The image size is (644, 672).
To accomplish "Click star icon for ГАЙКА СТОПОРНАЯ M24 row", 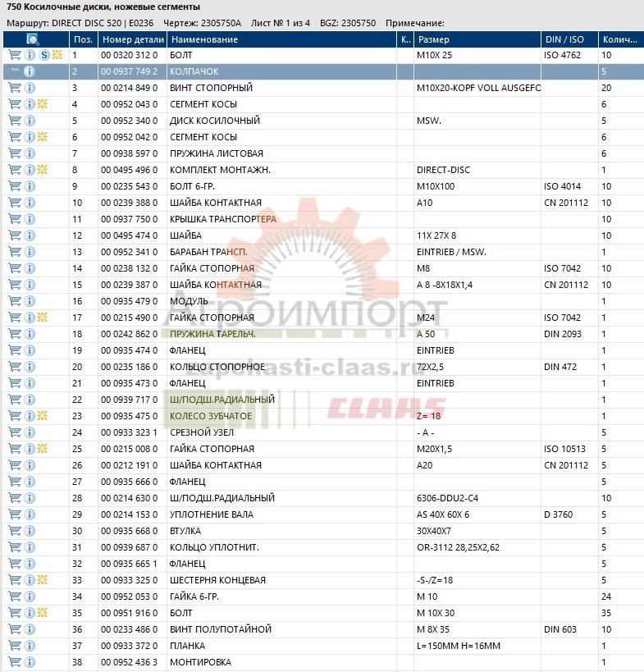I will coord(42,318).
